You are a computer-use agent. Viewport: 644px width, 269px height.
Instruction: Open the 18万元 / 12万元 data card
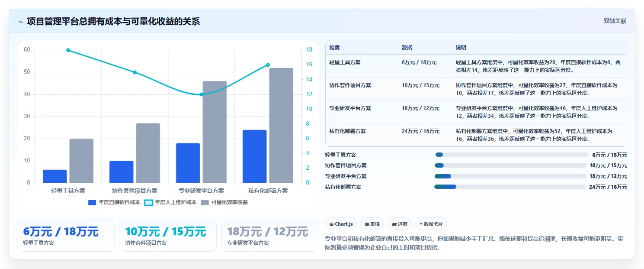[270, 236]
